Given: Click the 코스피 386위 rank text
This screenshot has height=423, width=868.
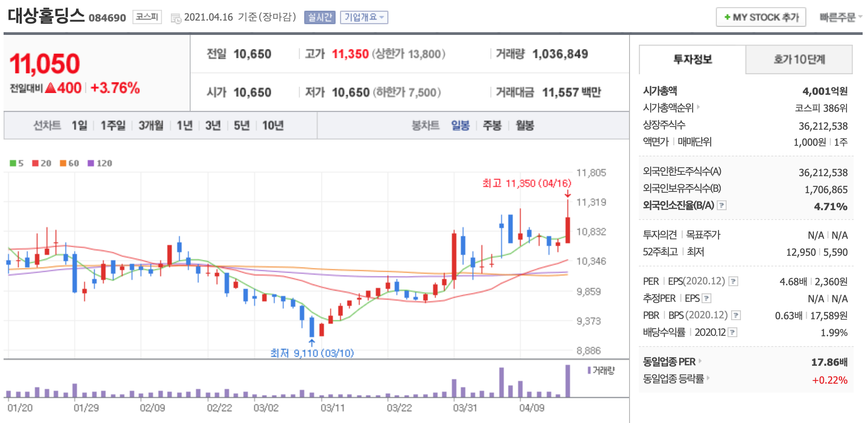Looking at the screenshot, I should pos(821,108).
